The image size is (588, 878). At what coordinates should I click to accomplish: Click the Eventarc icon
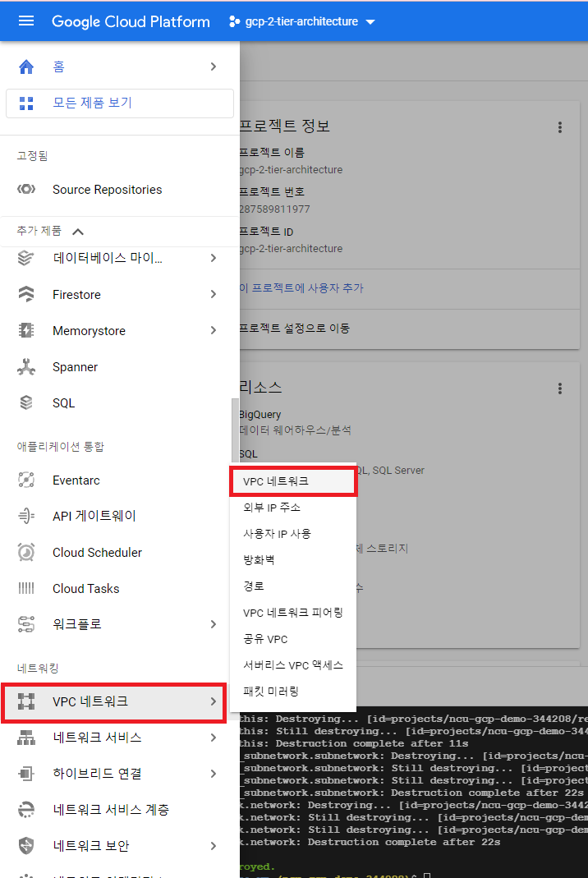coord(26,480)
